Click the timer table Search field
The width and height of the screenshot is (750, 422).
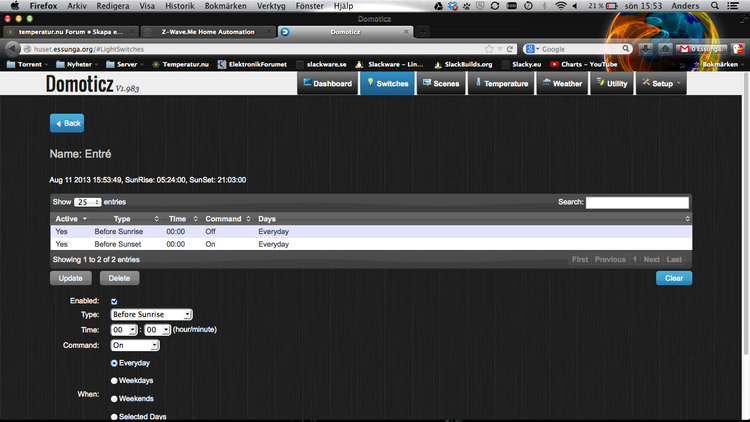click(x=637, y=202)
